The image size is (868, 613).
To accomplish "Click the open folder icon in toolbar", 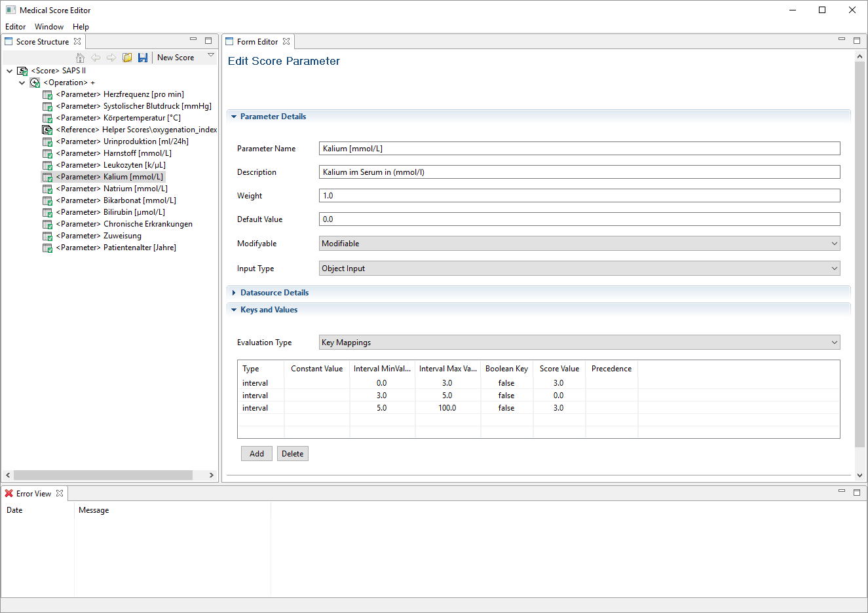I will click(127, 58).
